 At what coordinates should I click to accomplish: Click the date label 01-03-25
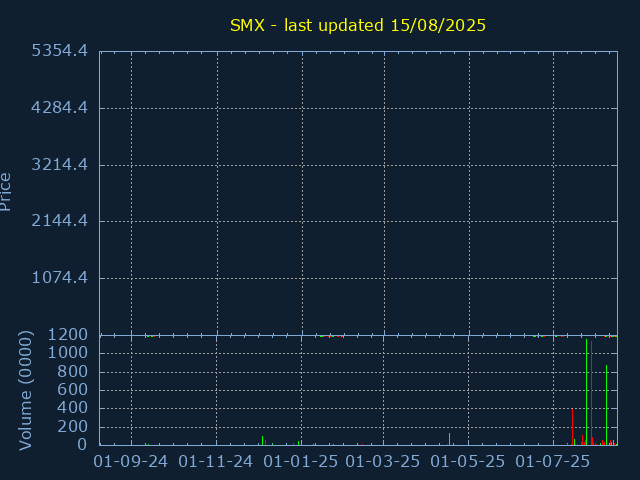(383, 462)
